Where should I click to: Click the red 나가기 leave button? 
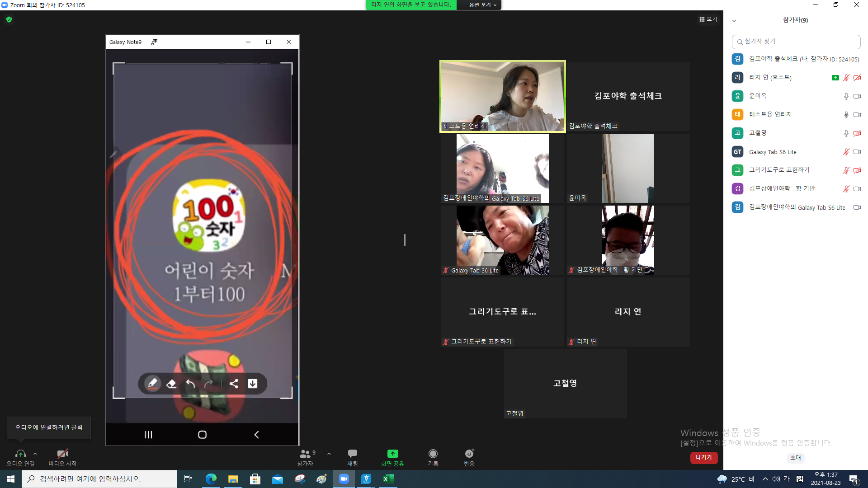click(x=704, y=458)
